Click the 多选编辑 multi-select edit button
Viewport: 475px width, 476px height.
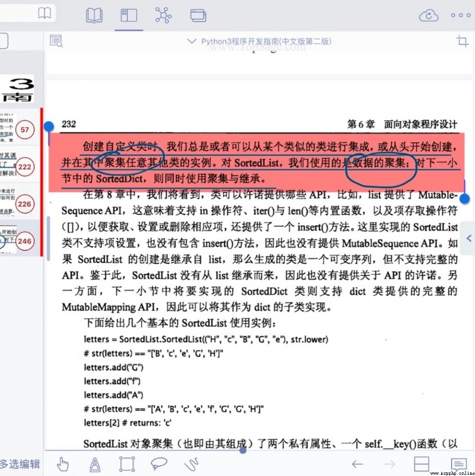click(x=20, y=464)
